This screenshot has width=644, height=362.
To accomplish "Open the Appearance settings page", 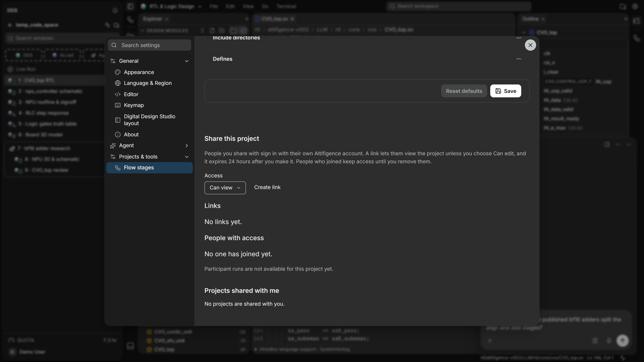I will [150, 72].
